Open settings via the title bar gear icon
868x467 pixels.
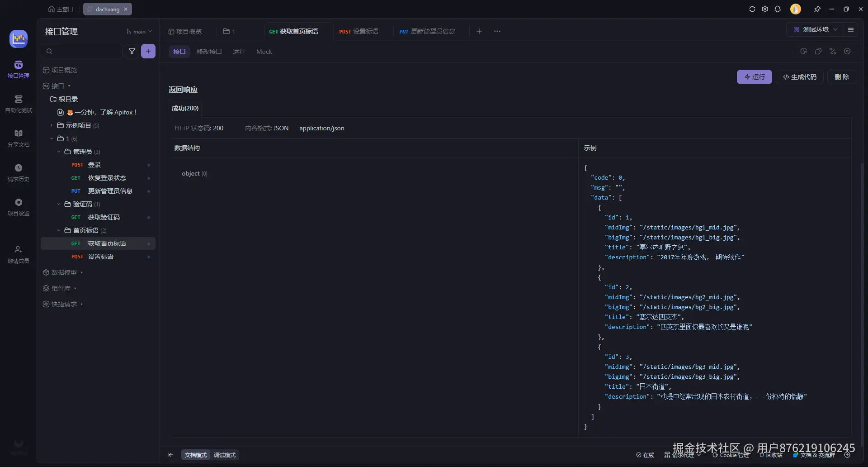[765, 9]
